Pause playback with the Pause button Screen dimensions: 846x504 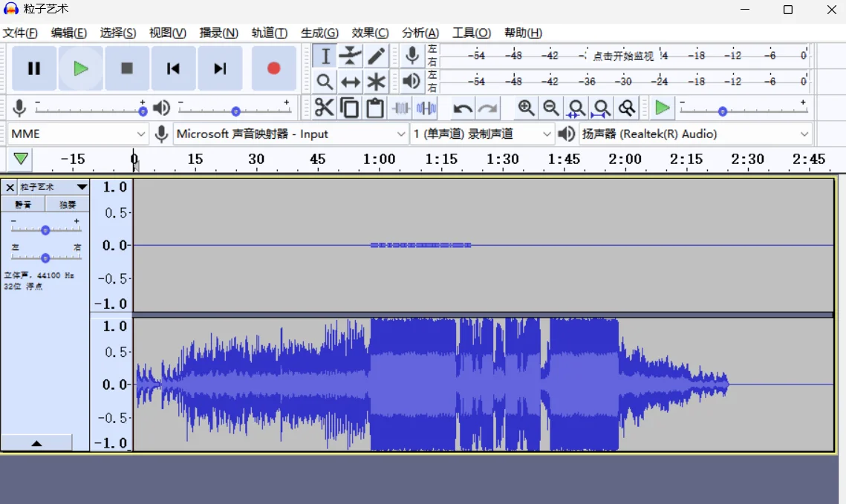34,68
